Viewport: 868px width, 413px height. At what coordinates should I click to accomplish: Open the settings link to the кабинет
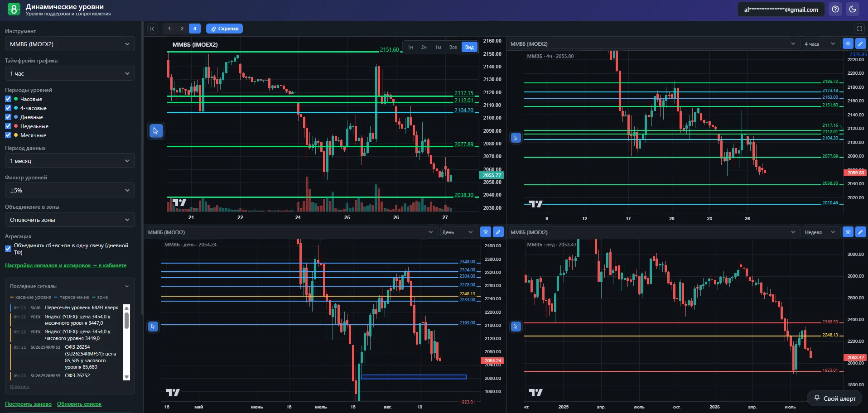(x=66, y=265)
